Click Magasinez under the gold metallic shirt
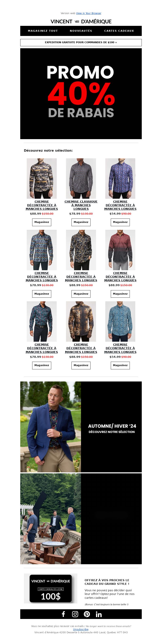 (x=81, y=365)
